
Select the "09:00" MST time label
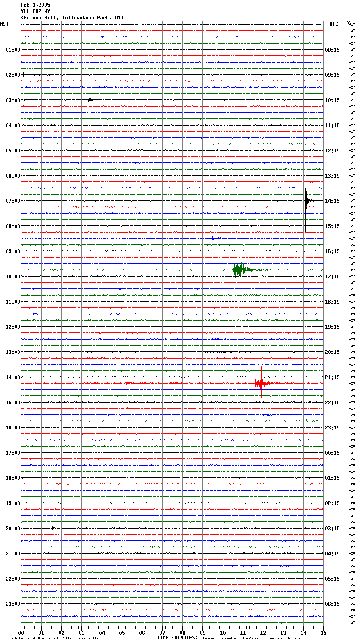[x=13, y=251]
